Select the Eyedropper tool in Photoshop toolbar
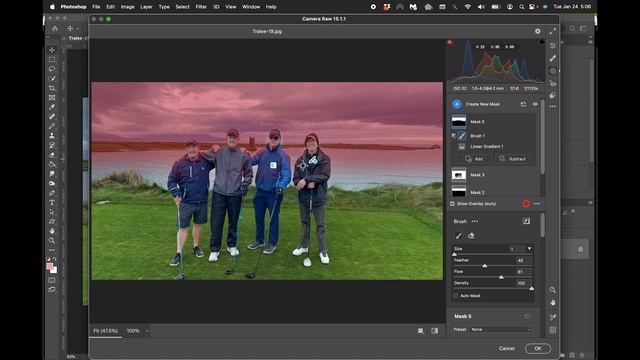The width and height of the screenshot is (640, 360). point(52,107)
